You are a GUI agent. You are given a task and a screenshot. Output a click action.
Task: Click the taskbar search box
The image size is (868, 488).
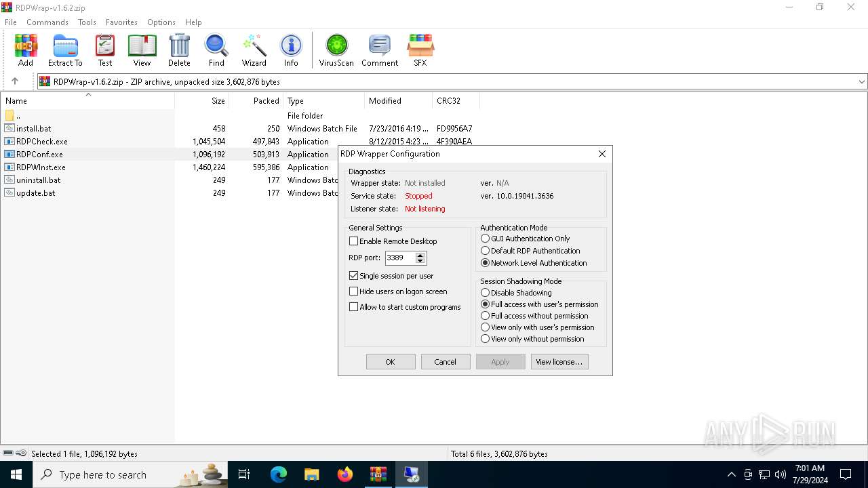(130, 474)
